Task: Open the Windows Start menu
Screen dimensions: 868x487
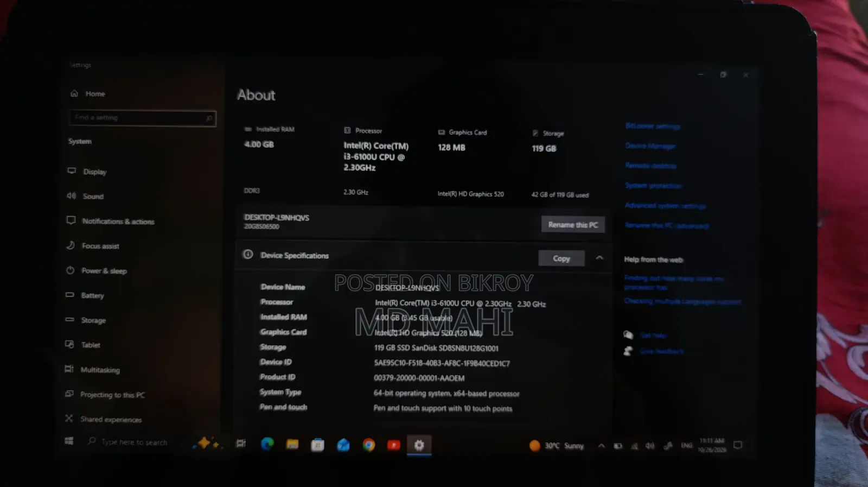Action: tap(69, 441)
